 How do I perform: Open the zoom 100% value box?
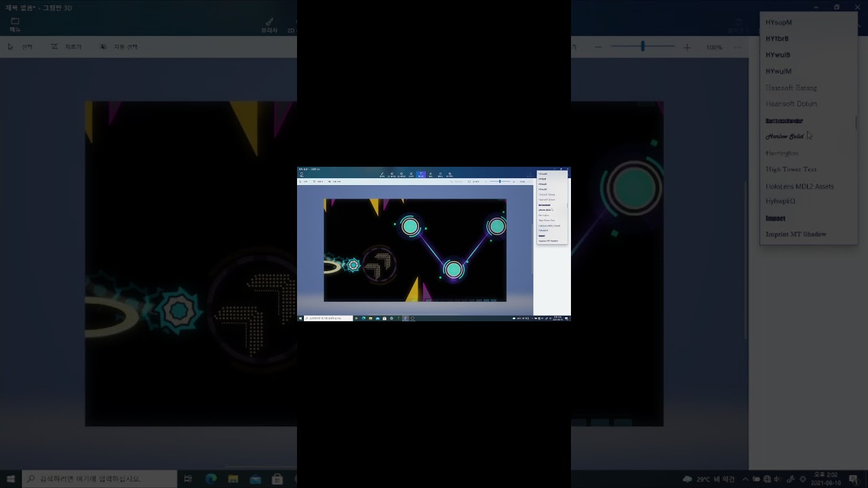[x=522, y=182]
